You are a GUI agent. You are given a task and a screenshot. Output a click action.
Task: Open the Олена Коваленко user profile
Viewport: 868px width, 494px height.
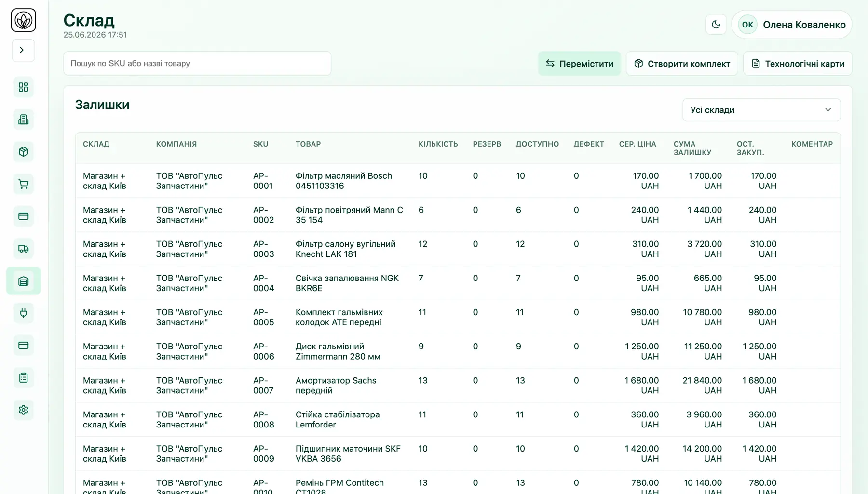coord(792,25)
